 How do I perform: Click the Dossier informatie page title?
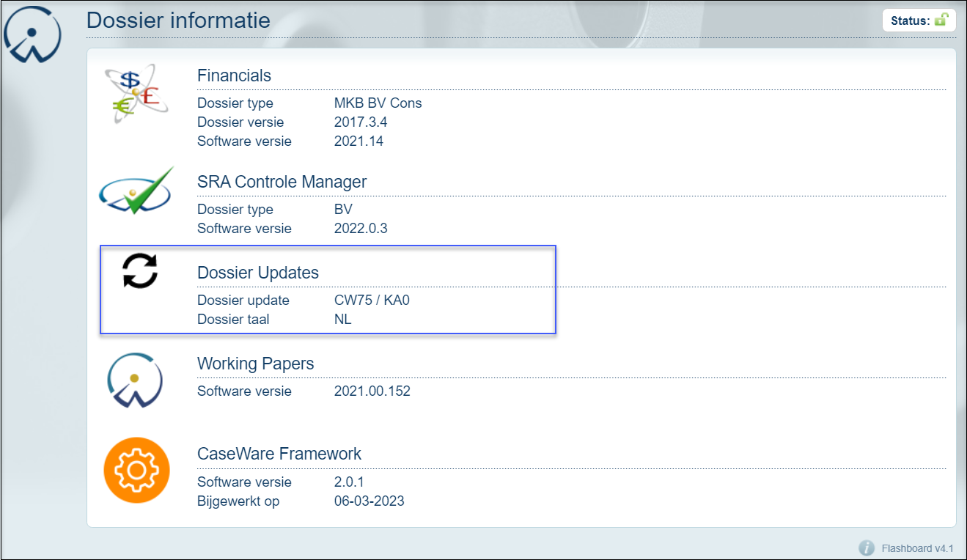click(178, 20)
